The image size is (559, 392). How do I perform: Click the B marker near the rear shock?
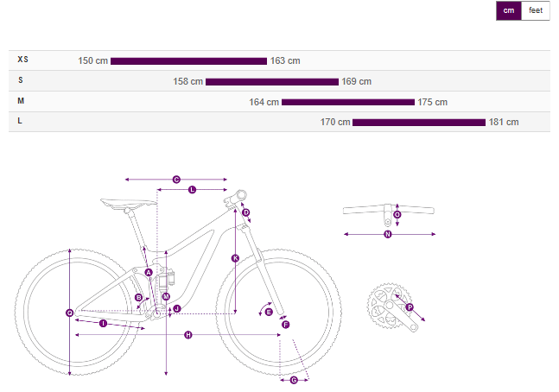(139, 297)
